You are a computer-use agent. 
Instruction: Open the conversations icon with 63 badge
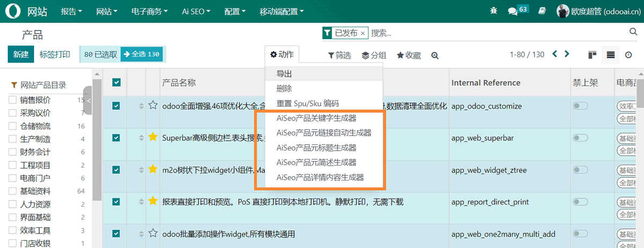coord(517,10)
